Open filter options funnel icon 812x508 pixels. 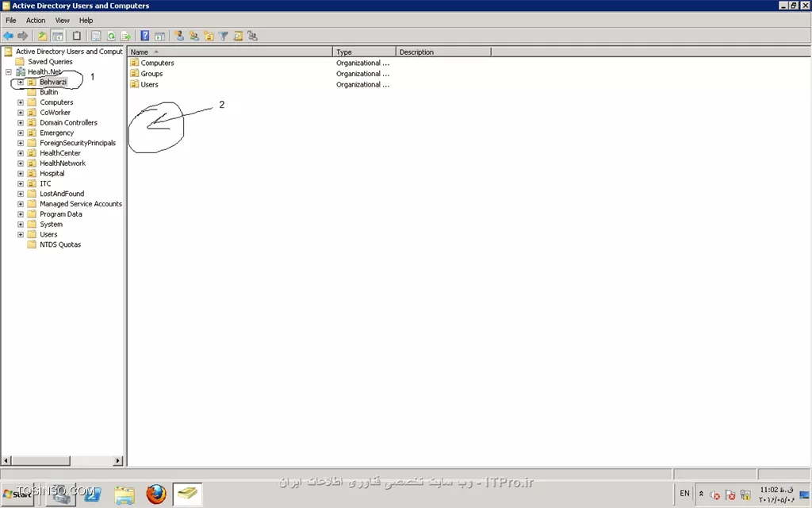click(x=223, y=36)
